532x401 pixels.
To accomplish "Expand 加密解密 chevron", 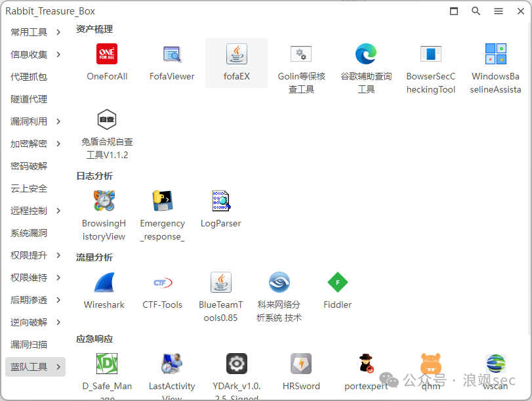I will [58, 144].
